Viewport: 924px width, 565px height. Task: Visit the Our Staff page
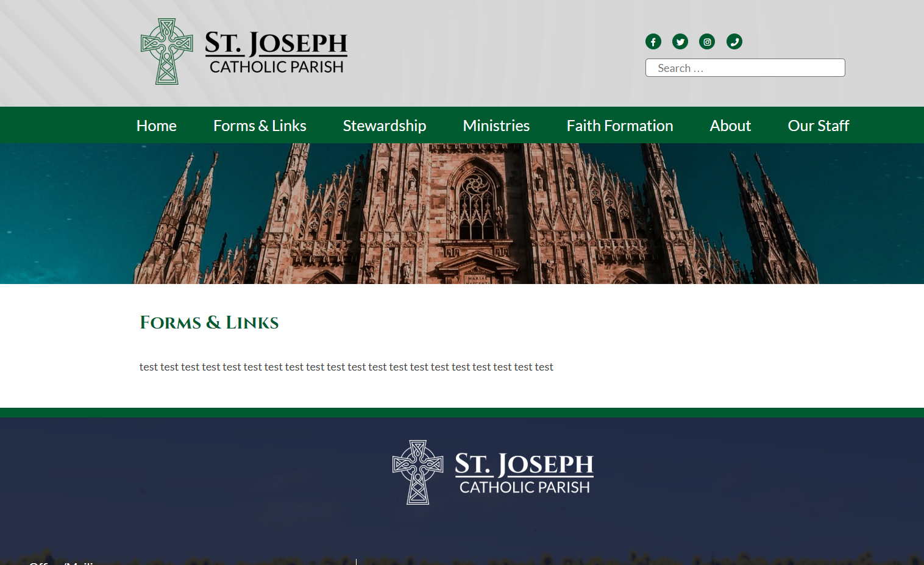pos(818,126)
